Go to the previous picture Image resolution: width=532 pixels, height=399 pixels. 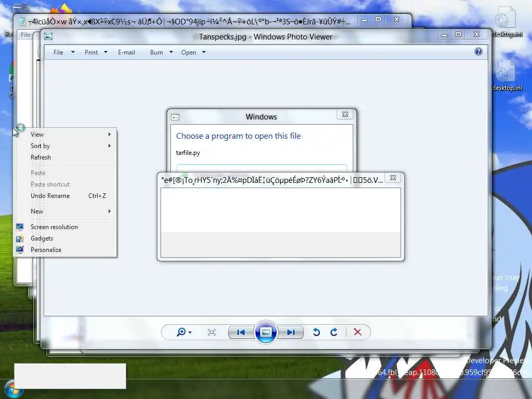point(241,332)
